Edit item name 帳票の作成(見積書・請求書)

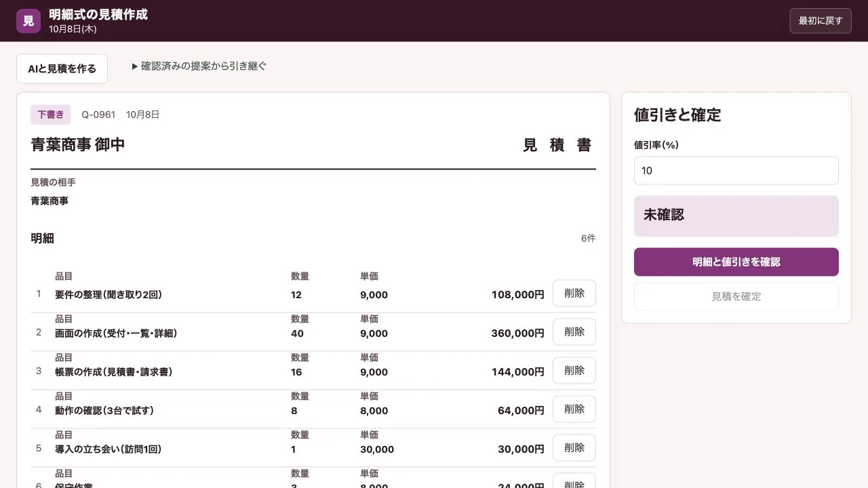pyautogui.click(x=114, y=372)
